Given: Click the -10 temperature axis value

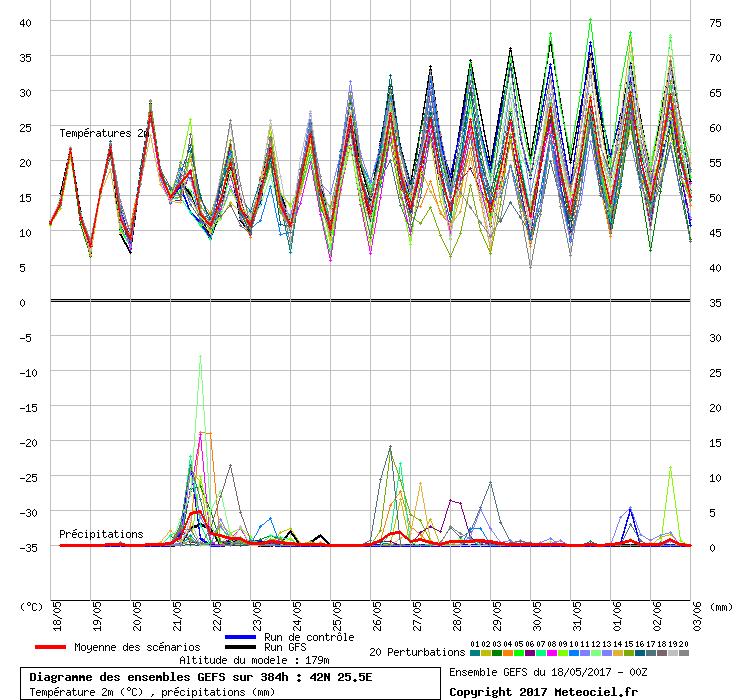Looking at the screenshot, I should pos(28,373).
